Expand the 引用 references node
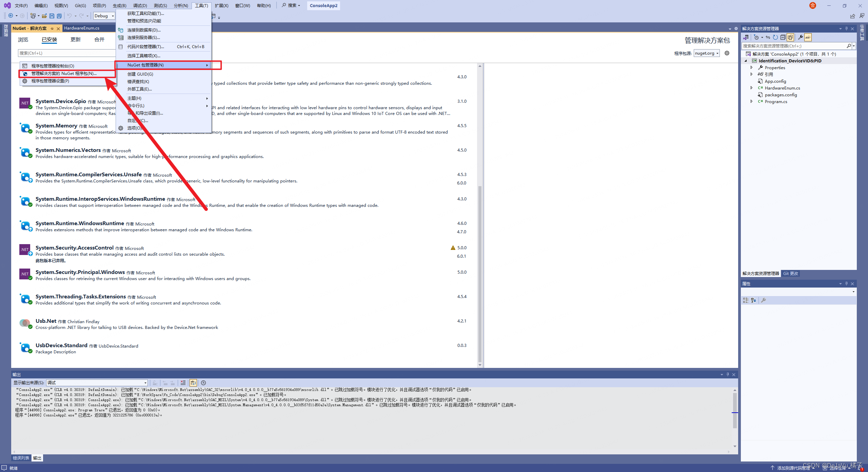The width and height of the screenshot is (868, 472). tap(752, 74)
